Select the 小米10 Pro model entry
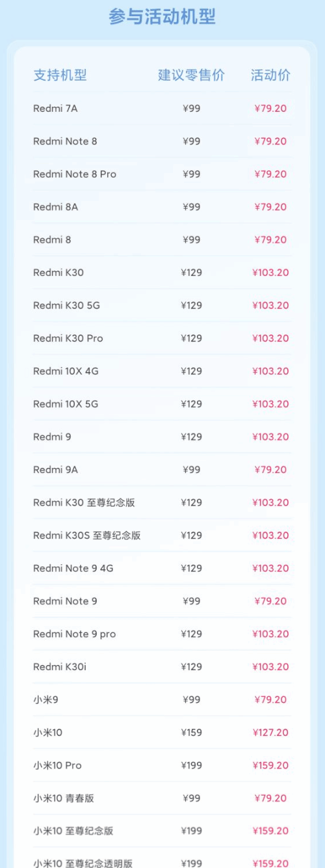Screen dimensions: 325x868 [x=57, y=765]
